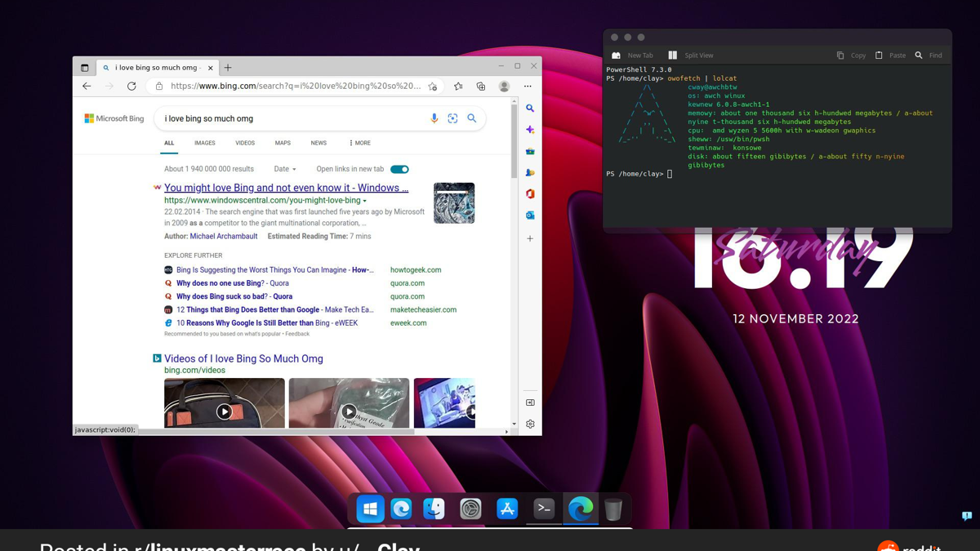Open terminal icon in dock
The image size is (980, 551).
click(x=544, y=509)
